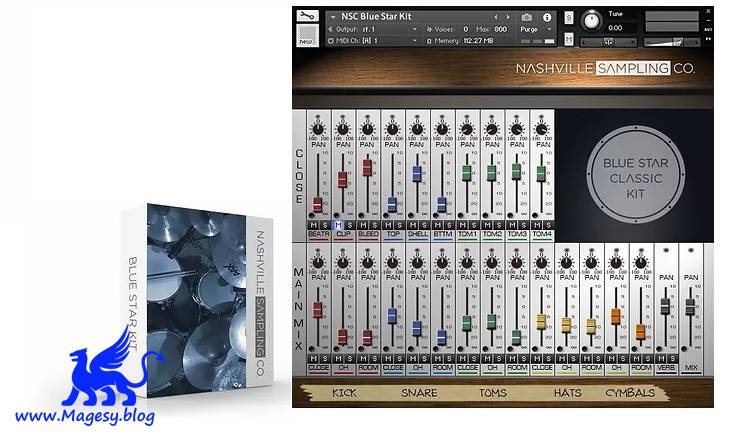This screenshot has height=432, width=741.
Task: Click output button under VERB fader
Action: click(659, 349)
